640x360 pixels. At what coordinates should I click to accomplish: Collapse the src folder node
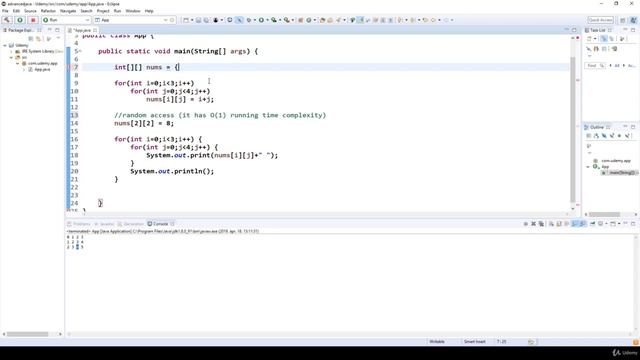[11, 58]
